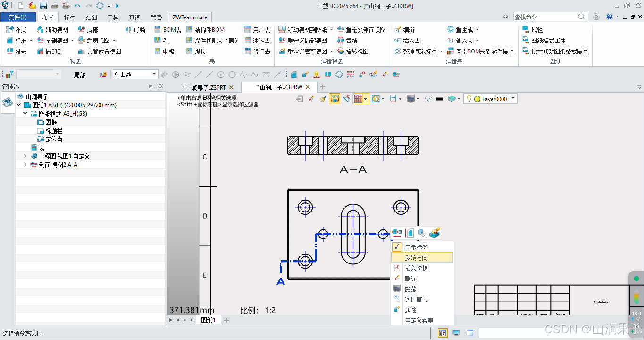644x340 pixels.
Task: Click the Save floppy disk icon
Action: 43,6
